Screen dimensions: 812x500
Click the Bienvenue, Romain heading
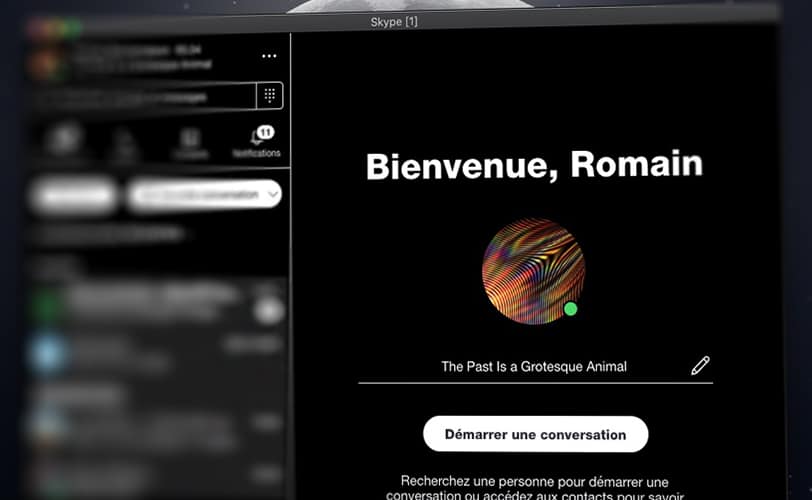[534, 166]
